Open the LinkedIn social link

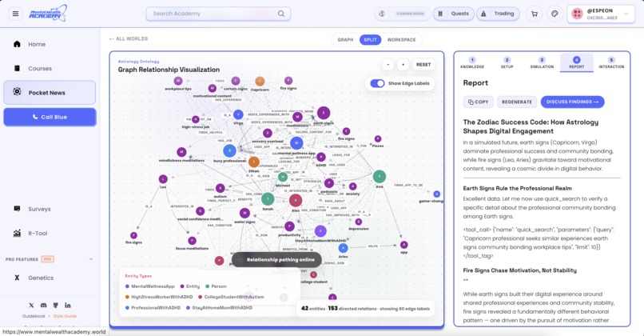click(68, 305)
